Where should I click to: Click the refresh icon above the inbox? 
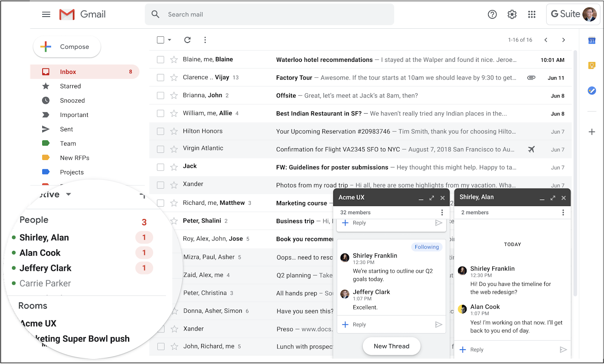point(188,40)
